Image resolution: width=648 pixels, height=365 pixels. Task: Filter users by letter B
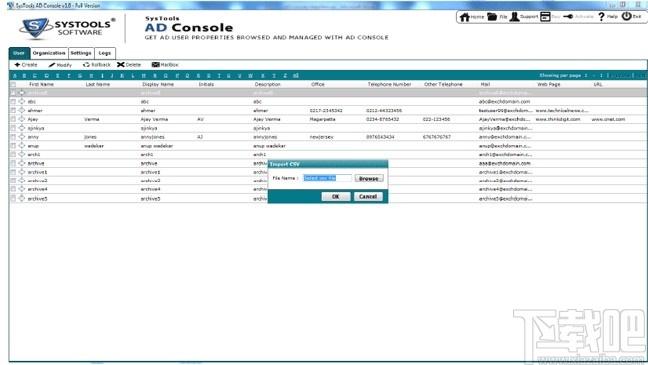point(24,76)
